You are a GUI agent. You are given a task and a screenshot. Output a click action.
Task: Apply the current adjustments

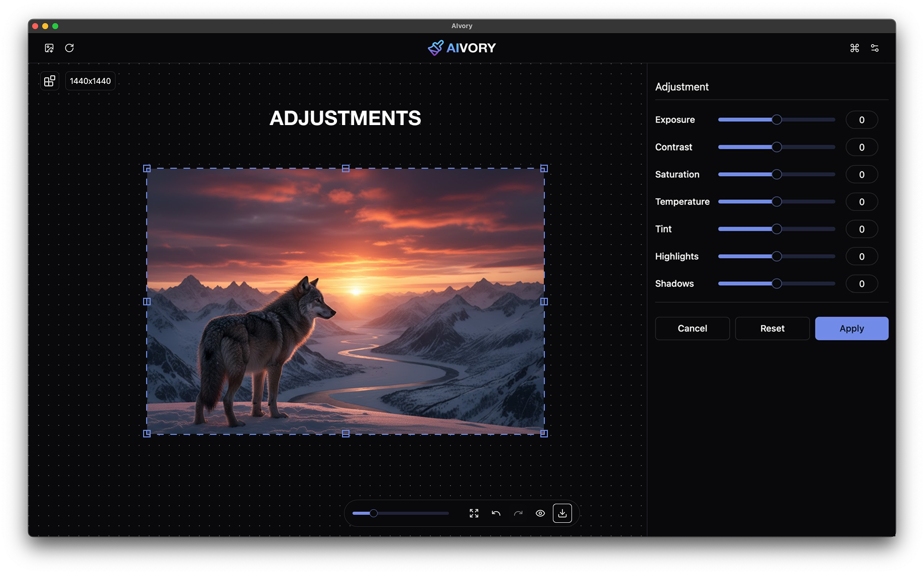[851, 328]
